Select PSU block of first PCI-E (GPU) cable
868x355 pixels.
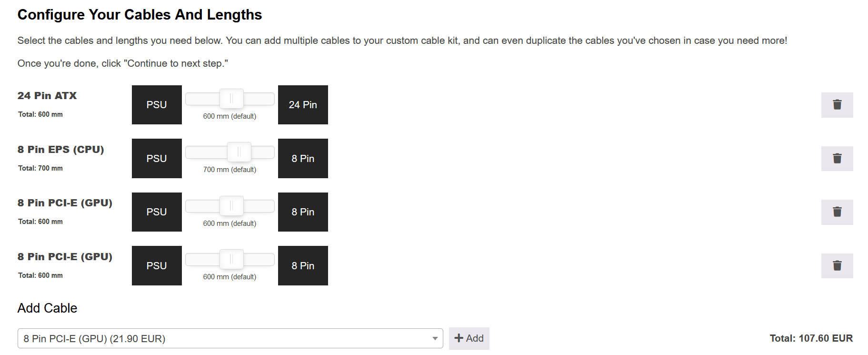click(x=157, y=212)
